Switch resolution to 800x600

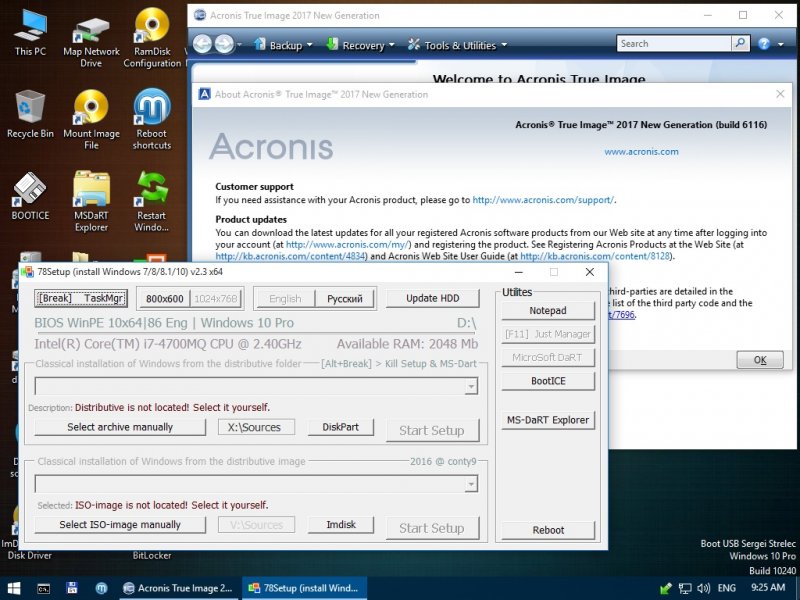coord(164,298)
